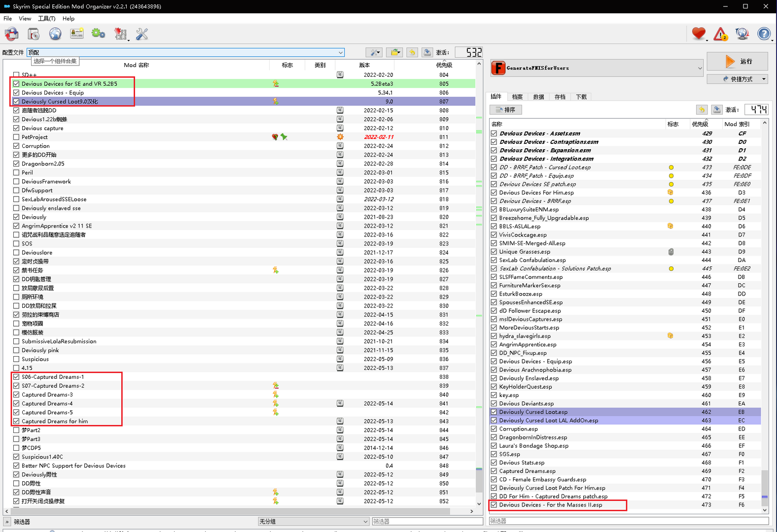777x532 pixels.
Task: Click restore backup icon in plugins panel
Action: 702,109
